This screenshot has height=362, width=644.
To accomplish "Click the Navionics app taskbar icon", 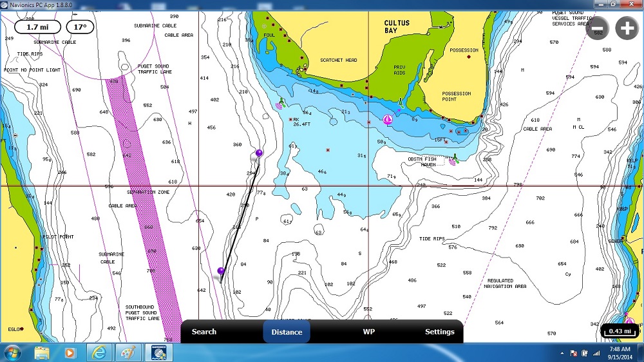I will point(158,353).
